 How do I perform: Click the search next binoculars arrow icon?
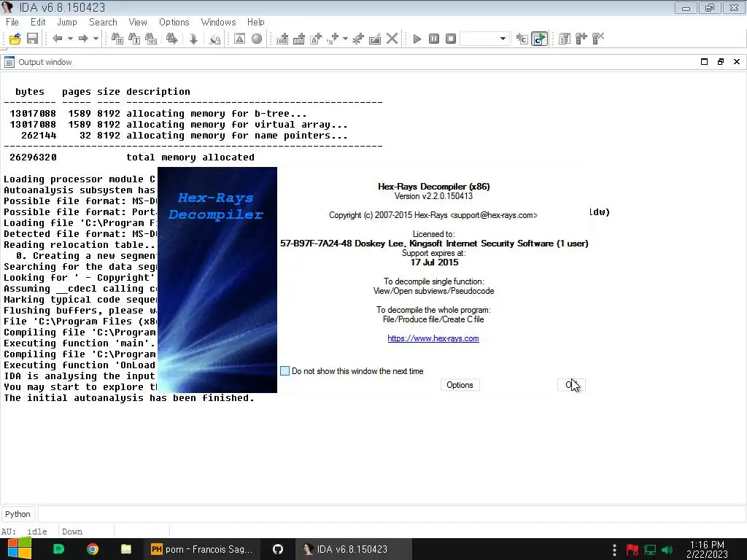click(172, 39)
